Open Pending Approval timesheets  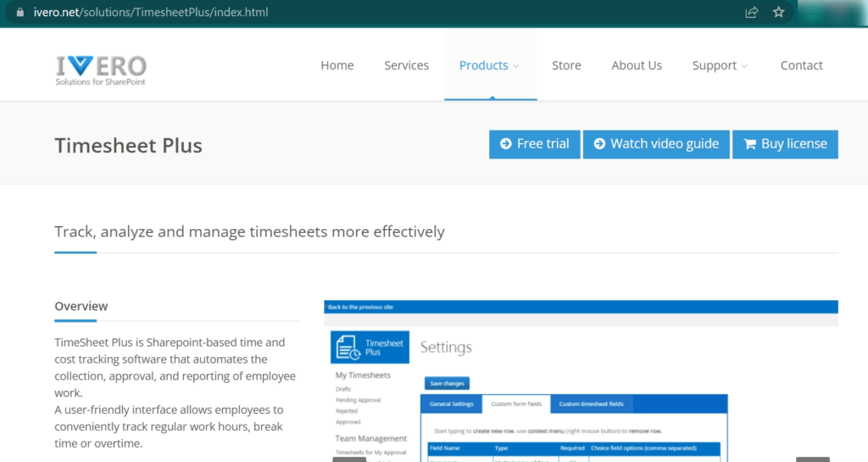359,400
